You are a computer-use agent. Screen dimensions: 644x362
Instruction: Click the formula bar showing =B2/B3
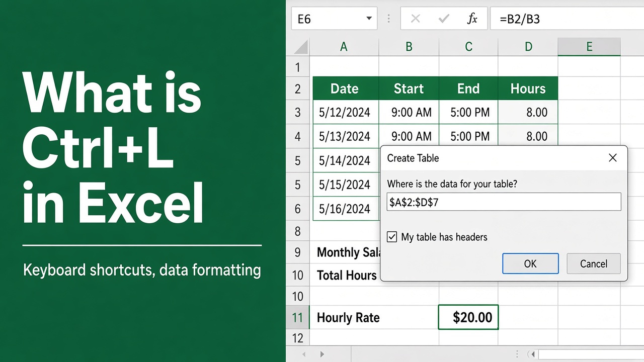(x=567, y=19)
